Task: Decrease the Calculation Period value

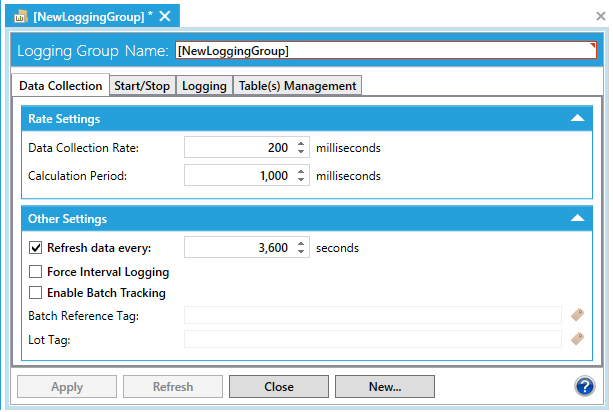Action: 302,180
